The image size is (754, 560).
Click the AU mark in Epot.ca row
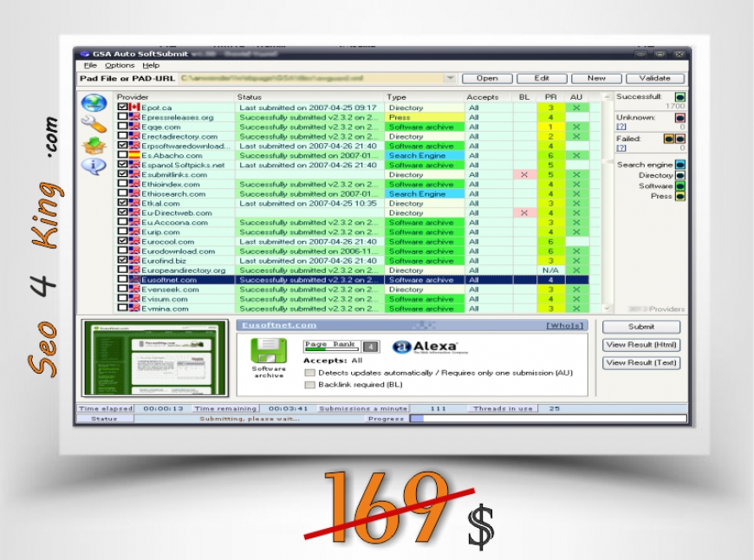coord(576,107)
